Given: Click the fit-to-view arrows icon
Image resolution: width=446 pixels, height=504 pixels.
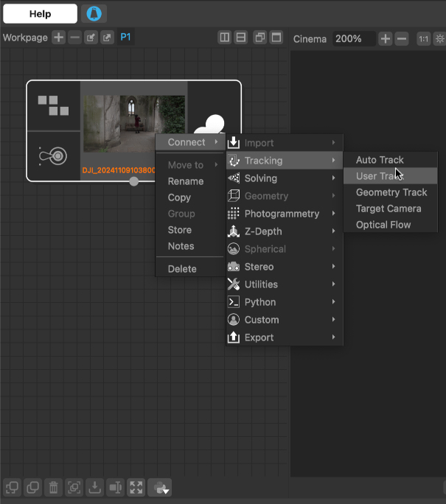Looking at the screenshot, I should 136,487.
